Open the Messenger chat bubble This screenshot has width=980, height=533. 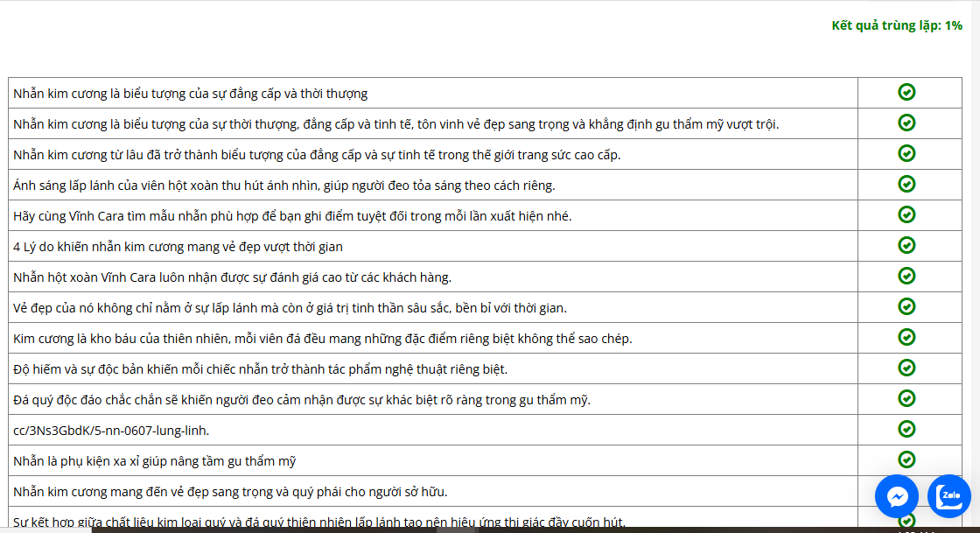click(897, 497)
